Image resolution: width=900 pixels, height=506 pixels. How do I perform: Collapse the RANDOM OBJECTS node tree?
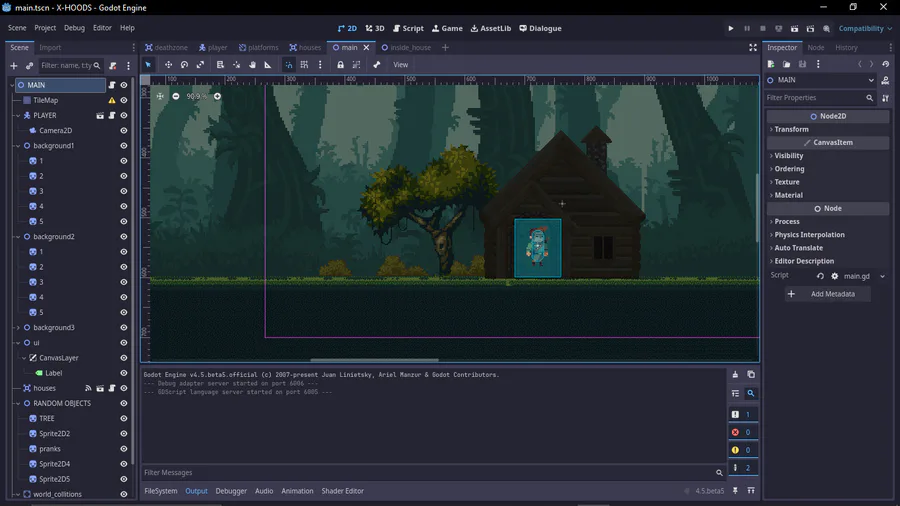18,403
